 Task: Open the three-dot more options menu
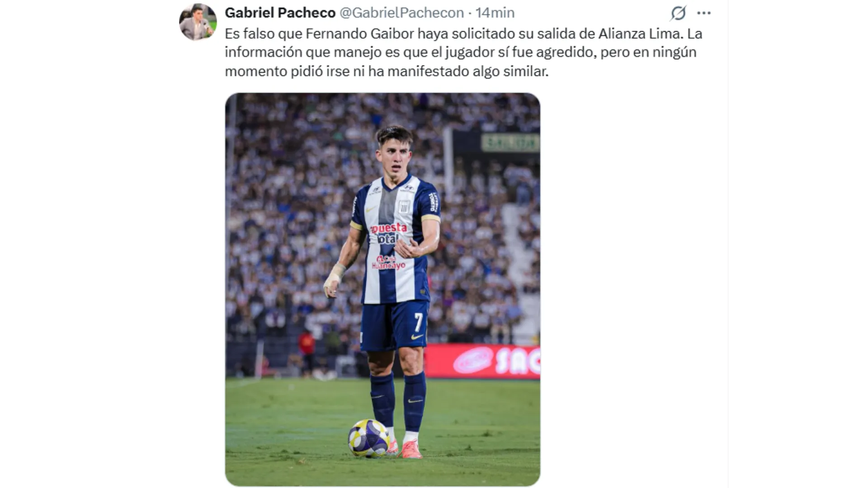(704, 13)
